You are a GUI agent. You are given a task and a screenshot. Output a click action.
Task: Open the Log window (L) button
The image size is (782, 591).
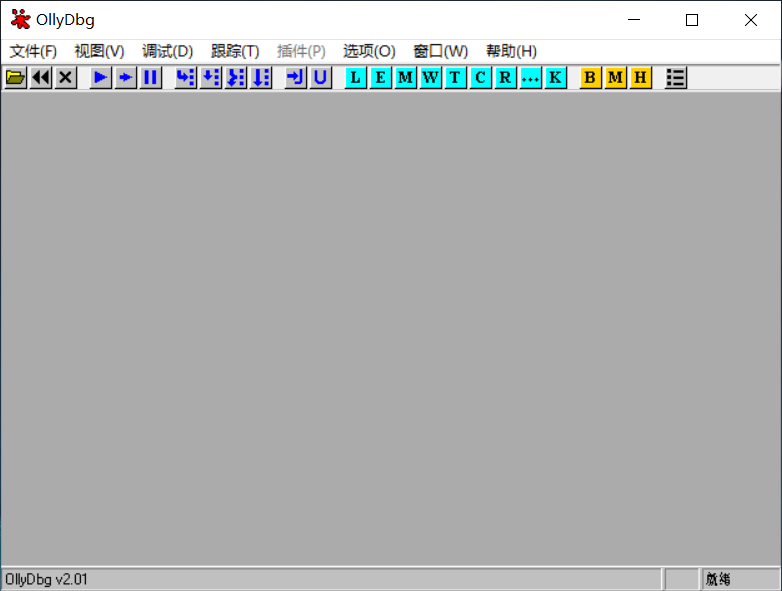356,78
